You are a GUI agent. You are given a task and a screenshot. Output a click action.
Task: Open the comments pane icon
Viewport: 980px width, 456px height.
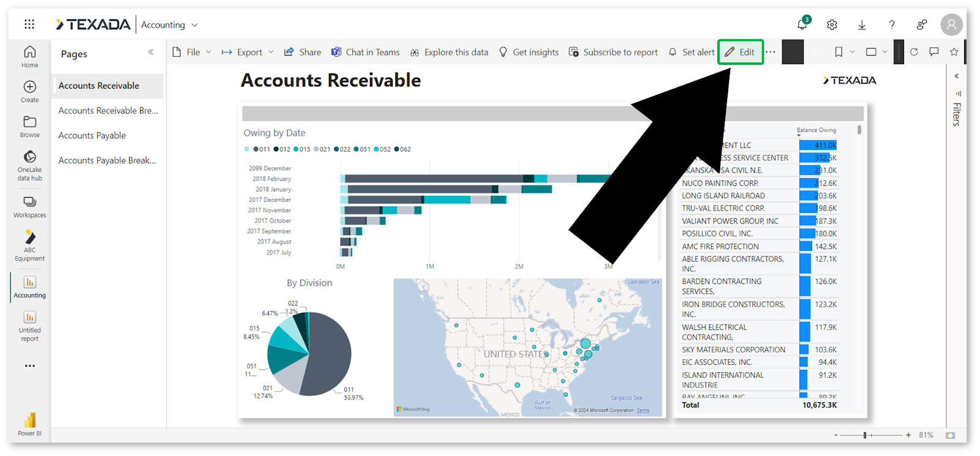(x=934, y=52)
